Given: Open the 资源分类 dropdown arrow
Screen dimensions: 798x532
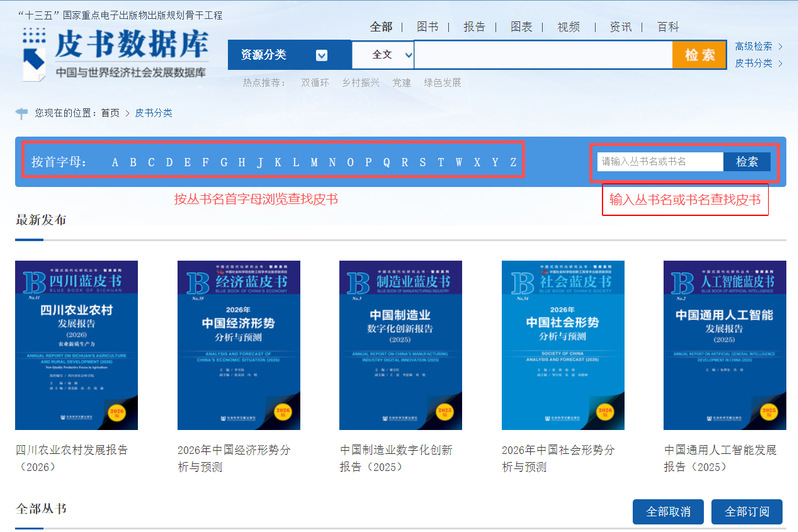Looking at the screenshot, I should (x=321, y=55).
